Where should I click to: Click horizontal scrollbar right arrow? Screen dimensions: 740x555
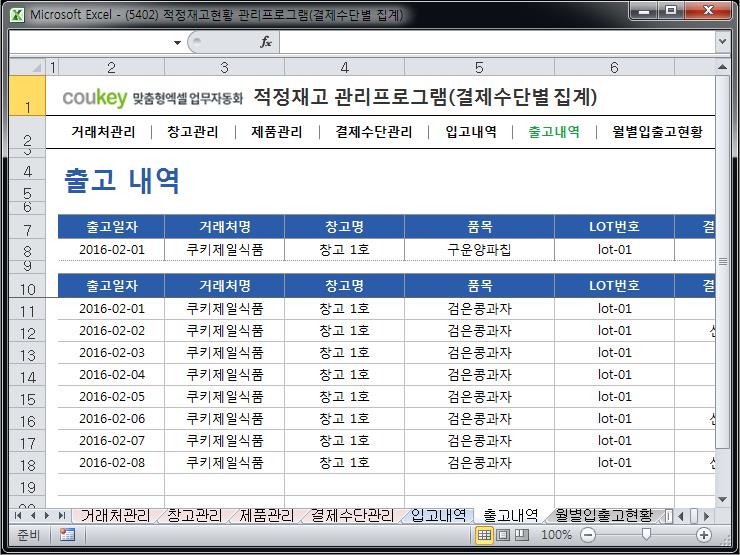click(x=706, y=516)
